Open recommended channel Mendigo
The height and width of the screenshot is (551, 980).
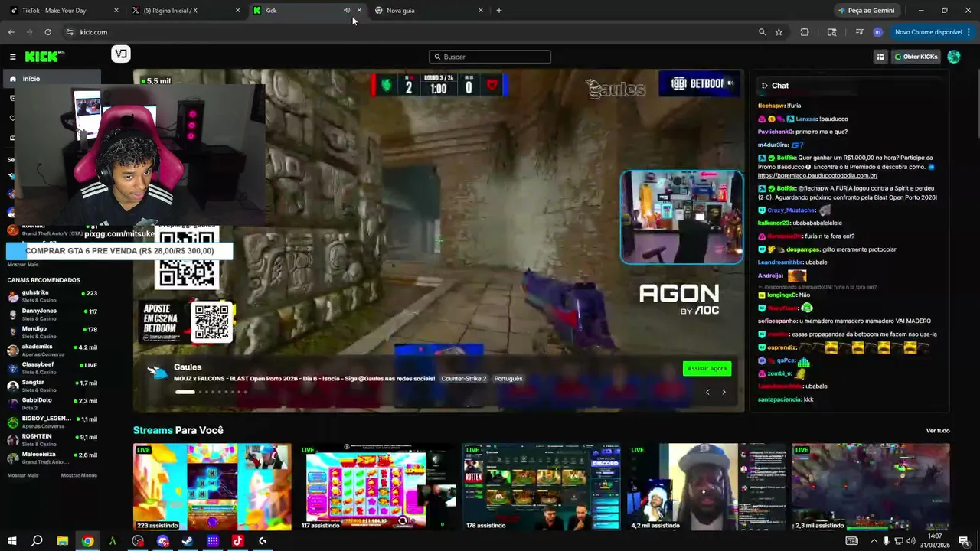(52, 332)
